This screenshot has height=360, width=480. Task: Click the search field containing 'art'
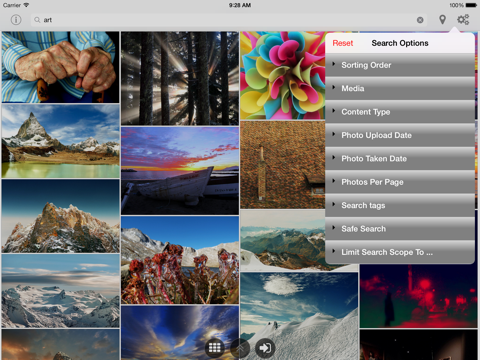(229, 20)
